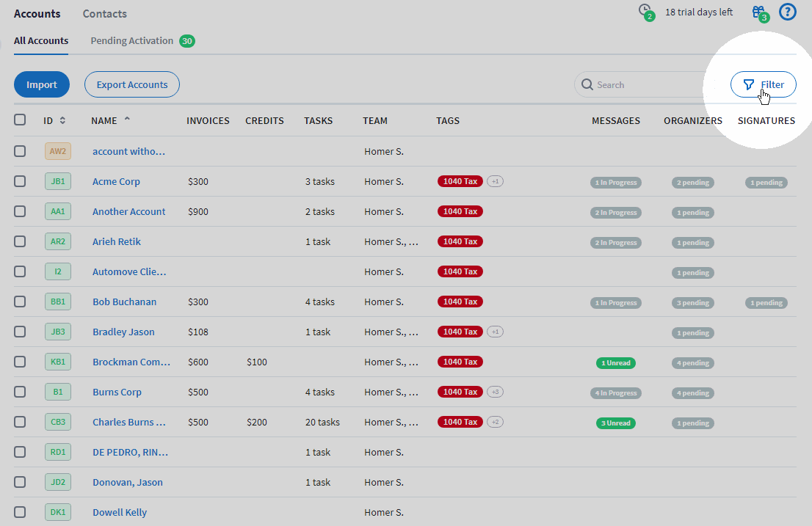Click the 1040 Tax tag on Automove row

coord(460,271)
